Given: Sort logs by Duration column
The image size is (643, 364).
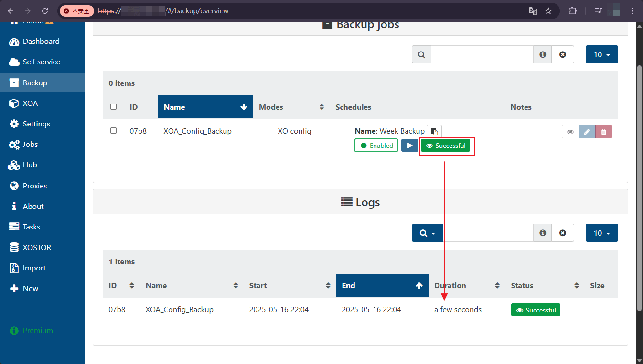Looking at the screenshot, I should coord(467,285).
